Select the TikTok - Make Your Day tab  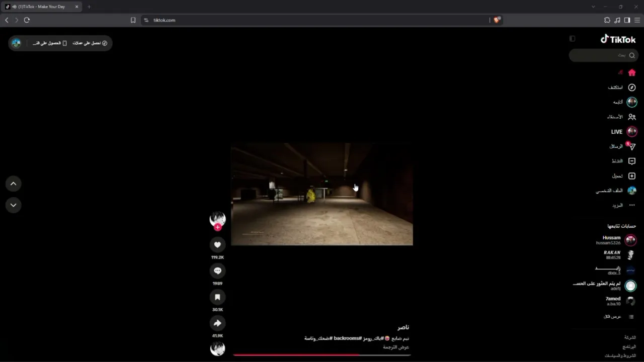coord(42,7)
